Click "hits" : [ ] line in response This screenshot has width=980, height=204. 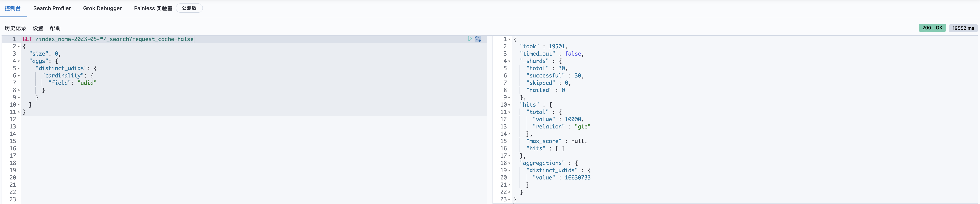tap(545, 149)
